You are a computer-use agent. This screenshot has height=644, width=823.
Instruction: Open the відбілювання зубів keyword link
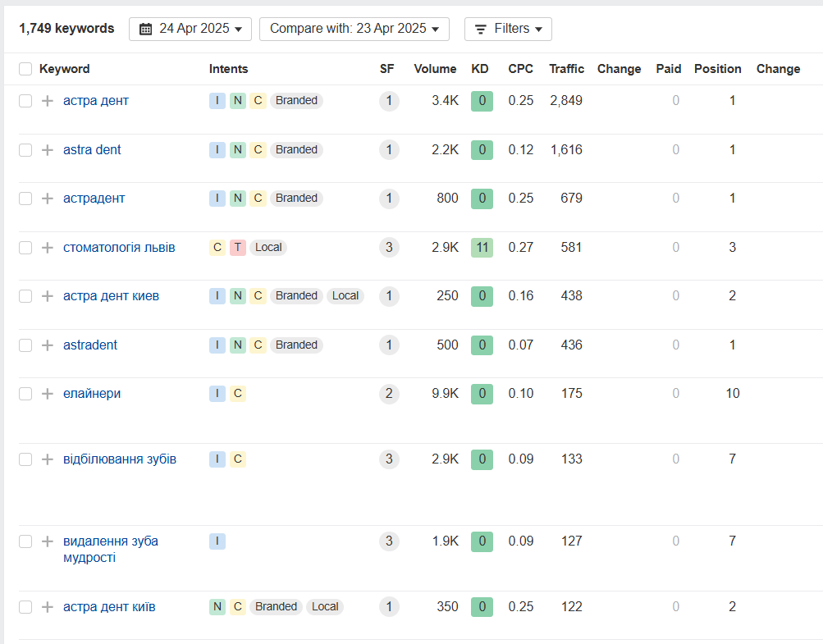120,459
